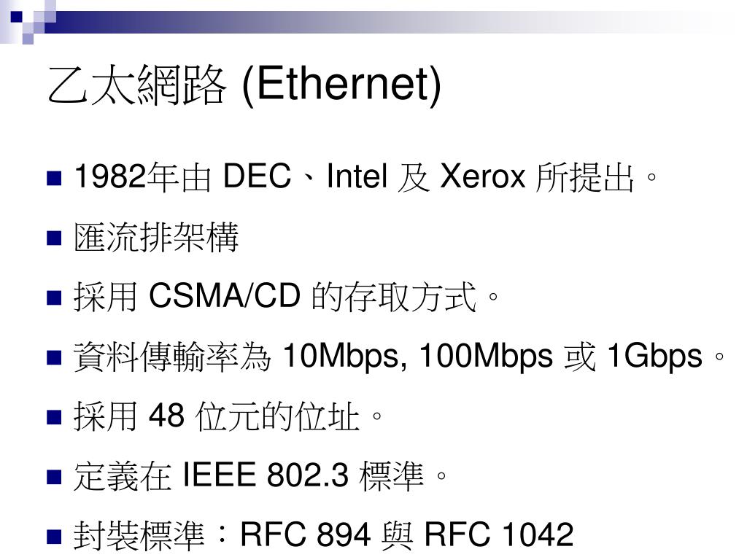Screen dimensions: 747x560
Task: Click the word Intel in the first bullet
Action: tap(356, 176)
